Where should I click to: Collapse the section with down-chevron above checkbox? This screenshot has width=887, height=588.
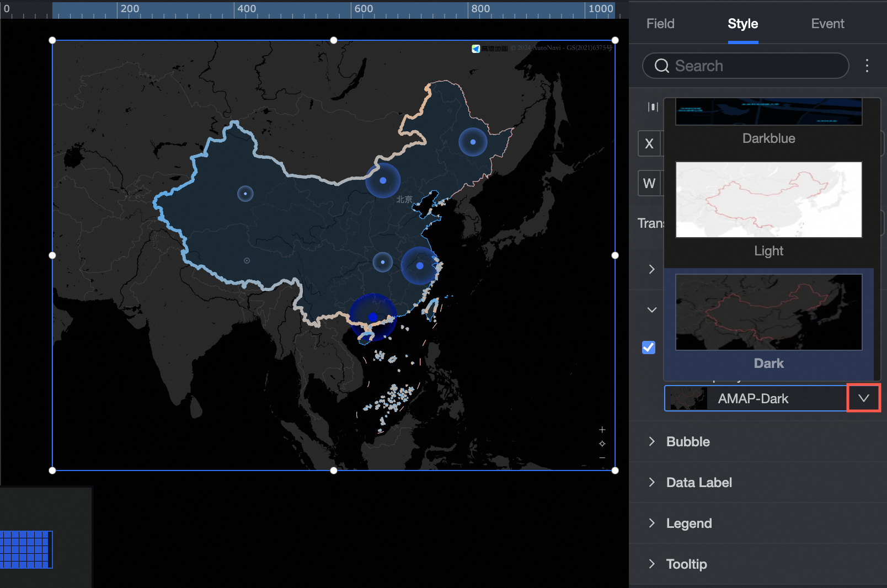pos(652,310)
